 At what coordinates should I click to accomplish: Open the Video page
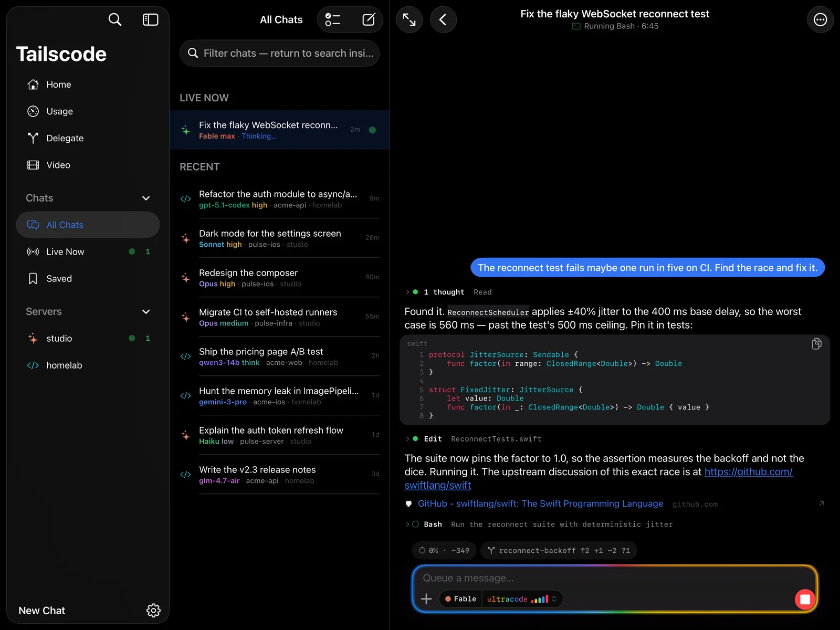[88, 165]
